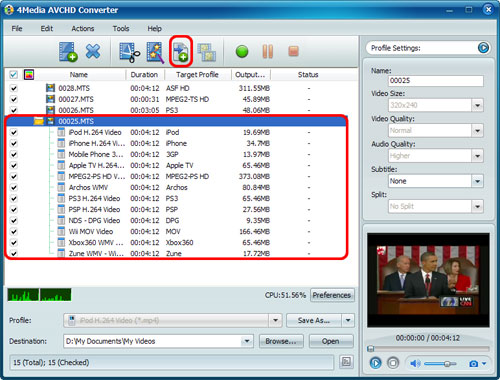The width and height of the screenshot is (500, 380).
Task: Click the Save As... button
Action: click(314, 320)
